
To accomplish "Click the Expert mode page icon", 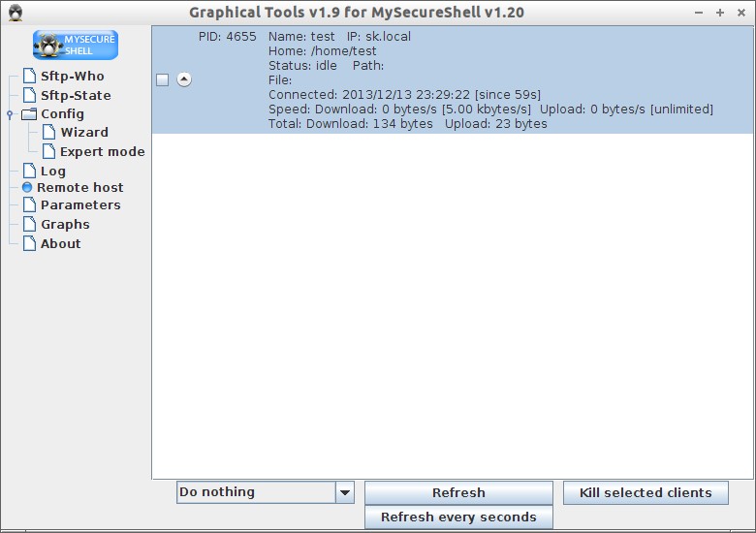I will click(48, 151).
